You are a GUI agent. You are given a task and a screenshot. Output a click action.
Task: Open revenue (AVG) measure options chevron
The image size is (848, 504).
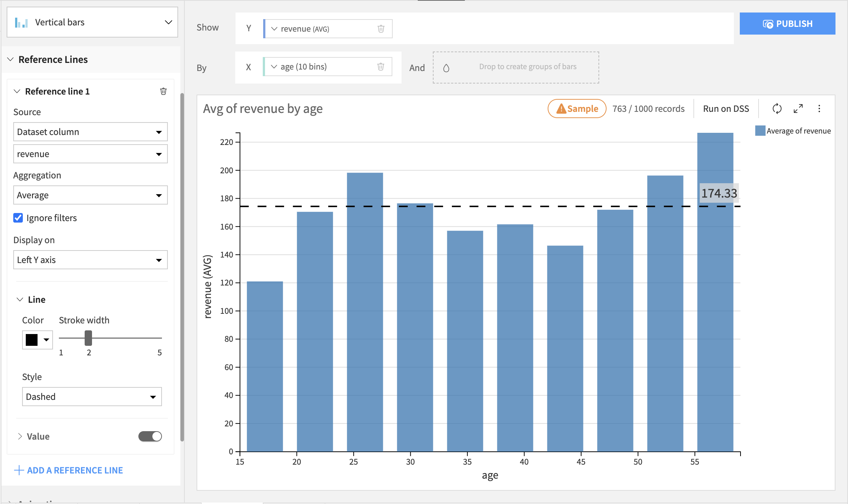pos(274,29)
